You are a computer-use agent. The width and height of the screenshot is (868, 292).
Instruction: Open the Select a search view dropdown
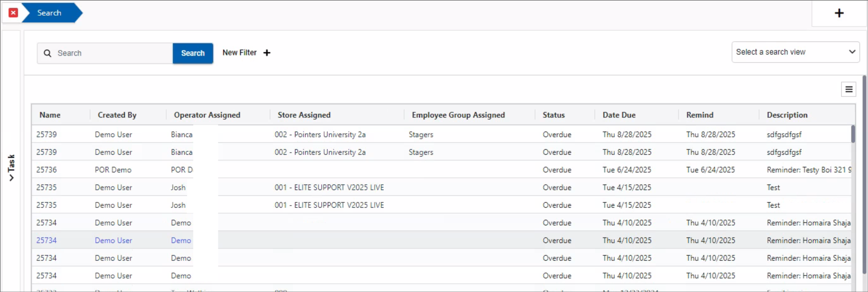click(795, 52)
